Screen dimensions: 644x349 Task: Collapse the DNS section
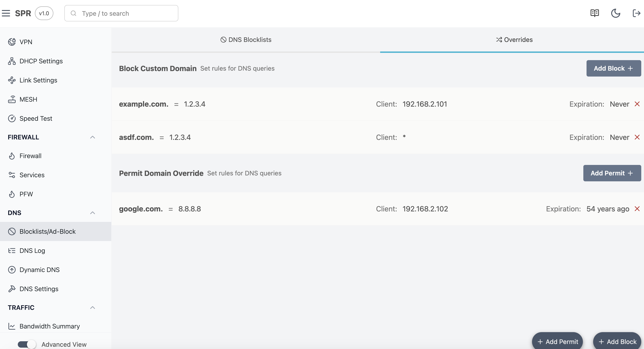click(x=92, y=213)
